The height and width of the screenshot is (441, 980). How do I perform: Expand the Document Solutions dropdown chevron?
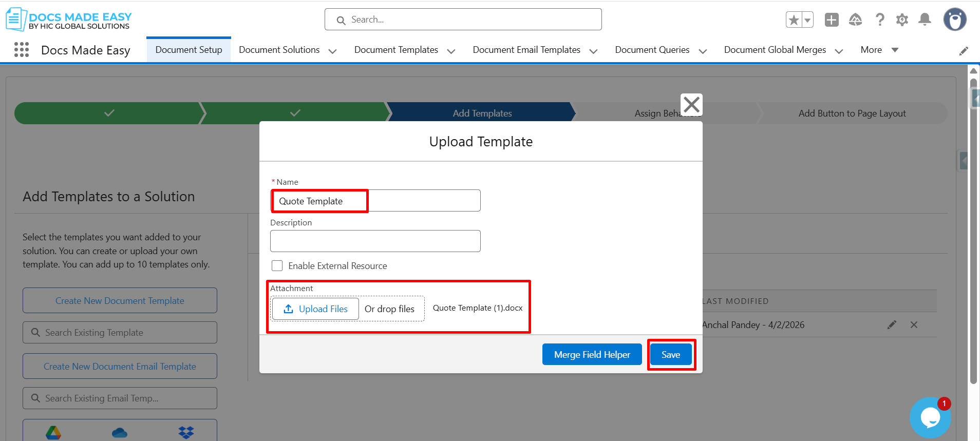click(x=332, y=51)
